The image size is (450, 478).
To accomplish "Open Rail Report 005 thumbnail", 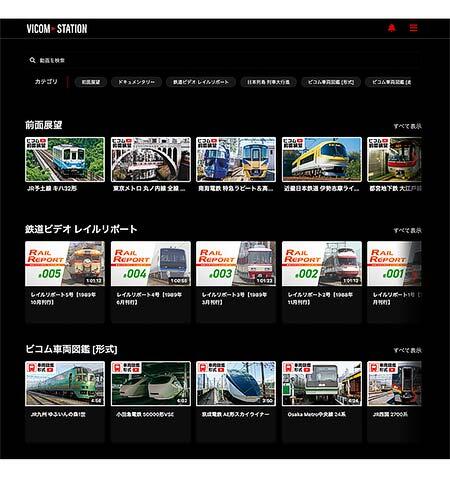I will pos(65,264).
